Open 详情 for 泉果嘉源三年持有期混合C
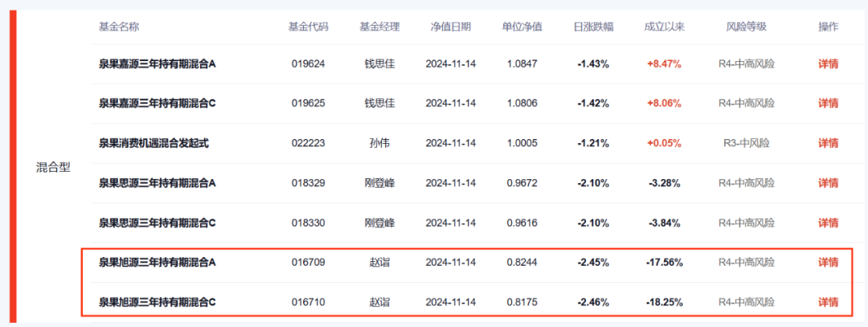868x327 pixels. tap(828, 103)
